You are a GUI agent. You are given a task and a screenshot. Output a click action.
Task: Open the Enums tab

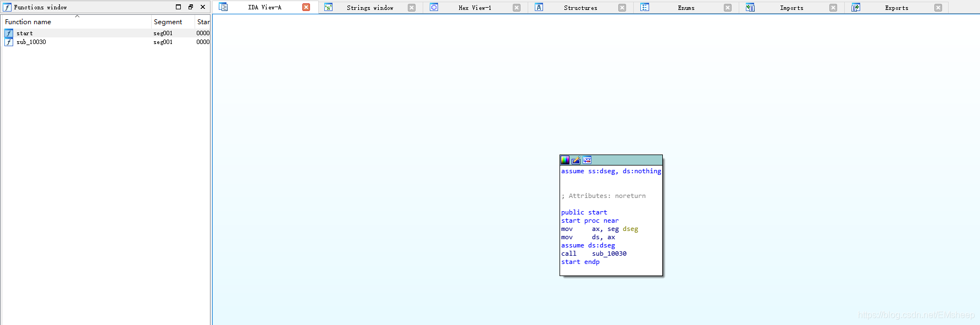686,8
